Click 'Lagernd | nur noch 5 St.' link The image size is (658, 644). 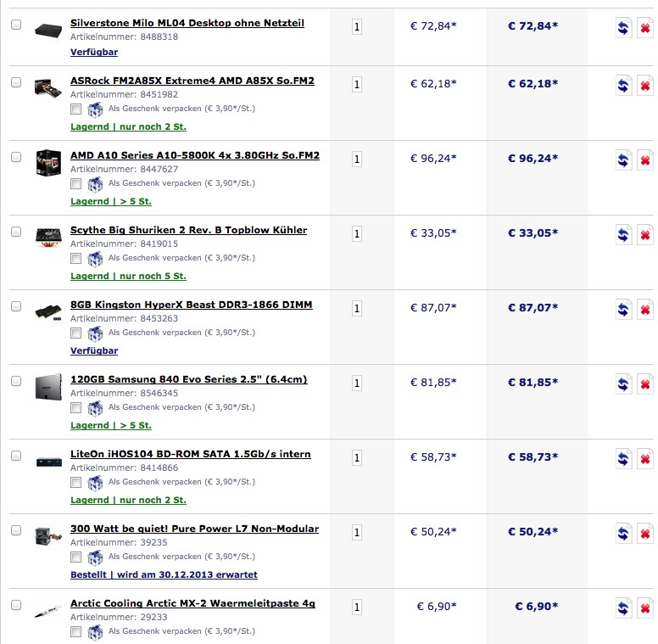[128, 277]
